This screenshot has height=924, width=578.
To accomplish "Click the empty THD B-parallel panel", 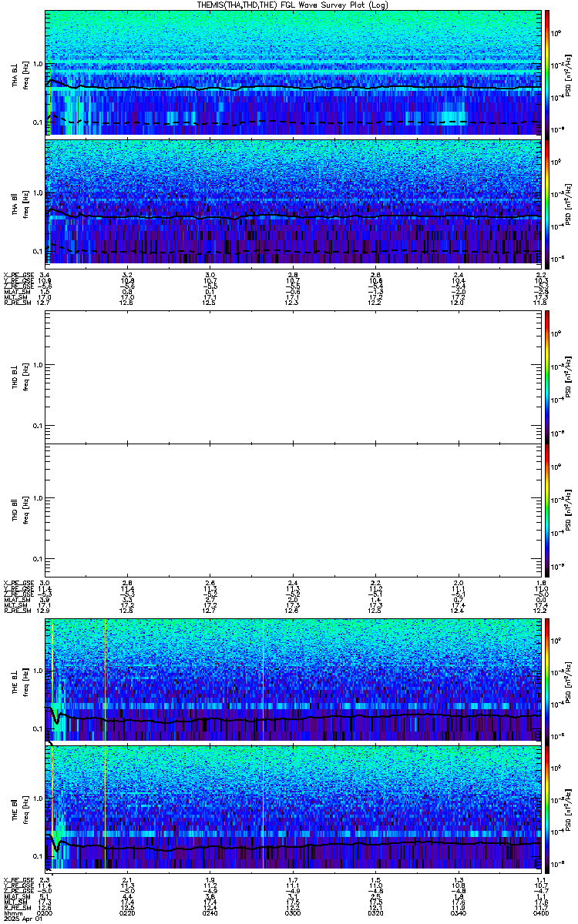I will (x=294, y=509).
